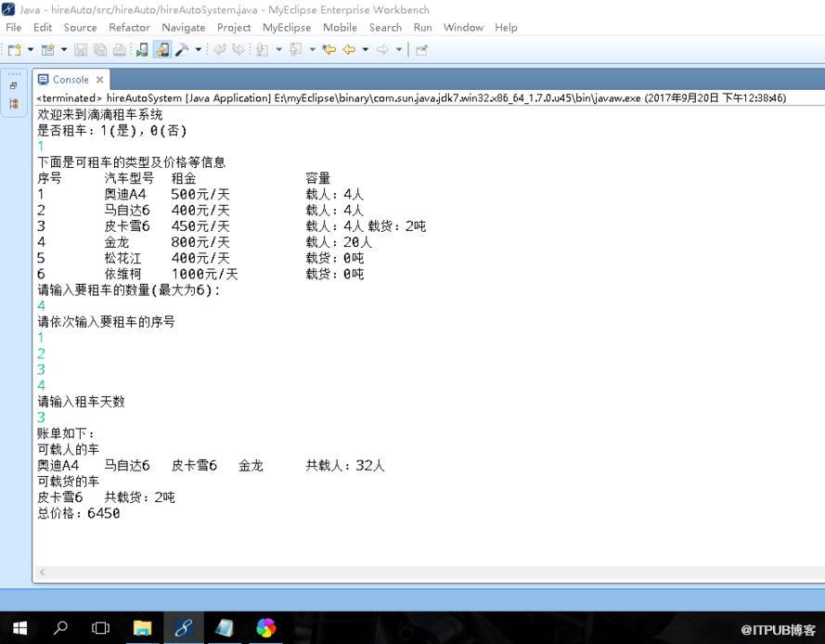This screenshot has width=825, height=644.
Task: Click the '欢迎来到滴滴租车系统' console line
Action: tap(100, 115)
